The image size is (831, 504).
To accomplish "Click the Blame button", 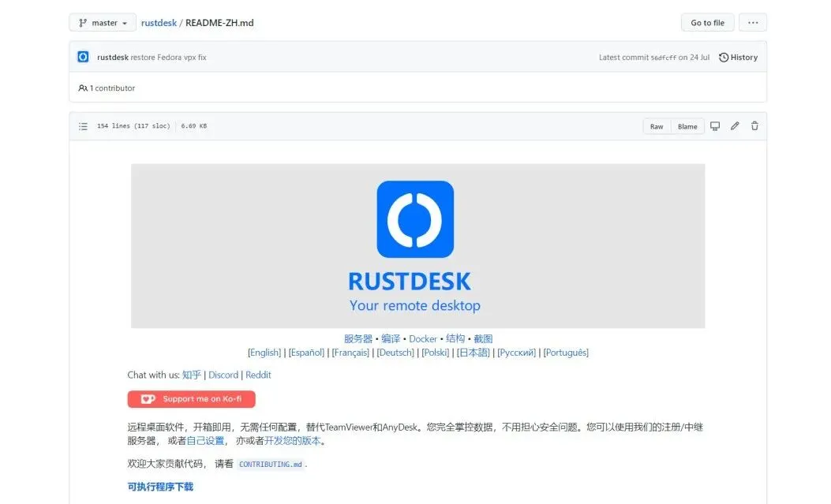I will 687,126.
